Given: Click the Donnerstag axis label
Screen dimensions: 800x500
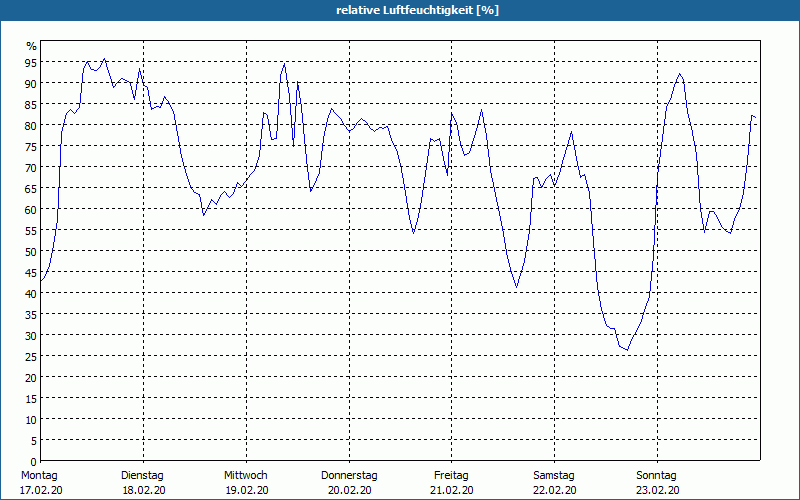Looking at the screenshot, I should click(x=349, y=476).
